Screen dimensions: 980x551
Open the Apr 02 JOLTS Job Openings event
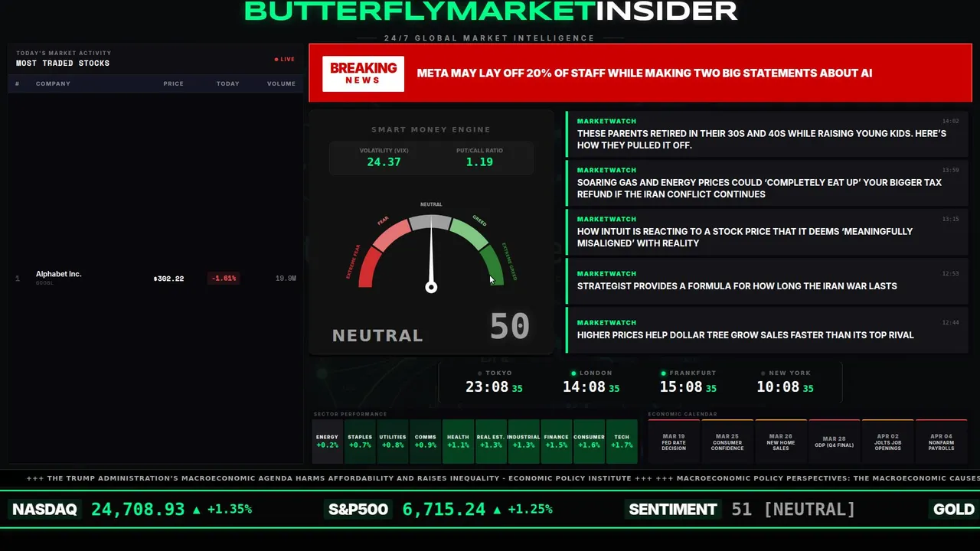(x=888, y=442)
